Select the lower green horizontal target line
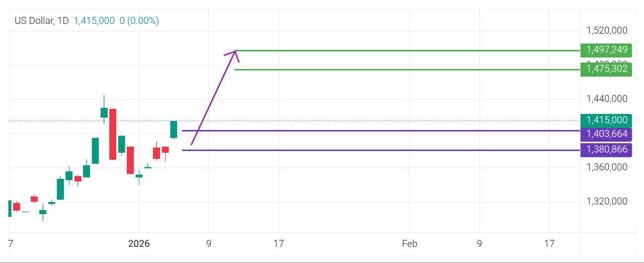This screenshot has height=263, width=644. (x=403, y=70)
